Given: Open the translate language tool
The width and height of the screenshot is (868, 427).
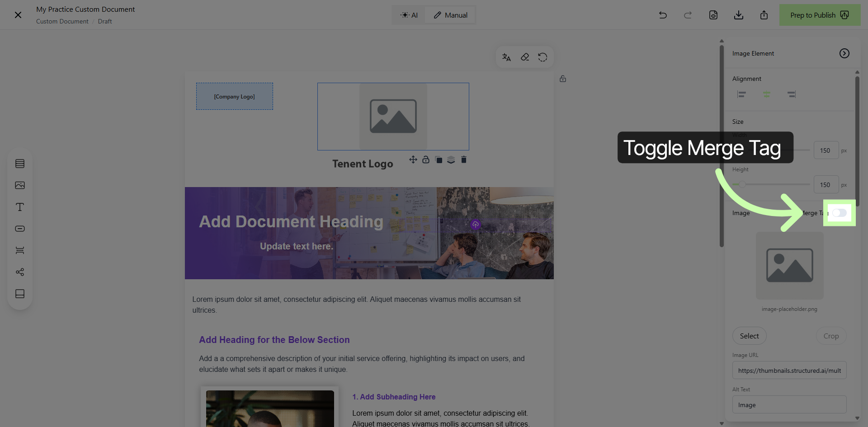Looking at the screenshot, I should [x=506, y=57].
